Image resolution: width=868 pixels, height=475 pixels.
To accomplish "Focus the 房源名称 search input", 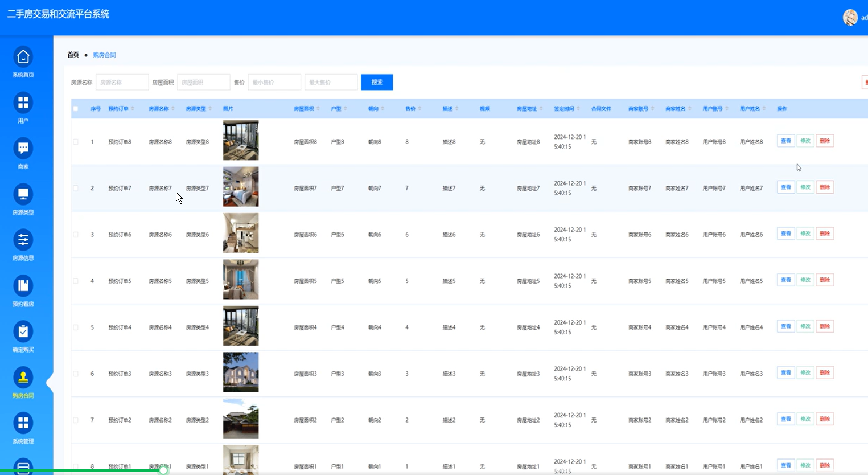I will tap(122, 82).
